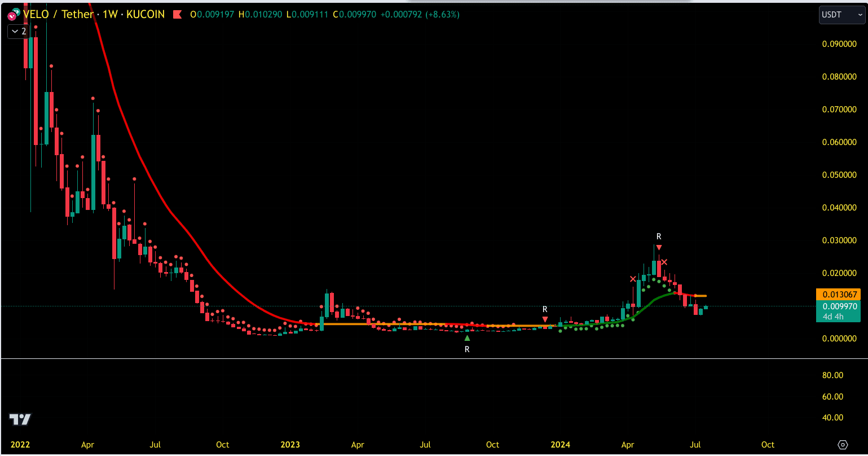Open chart settings gear icon
The height and width of the screenshot is (456, 868).
tap(843, 445)
